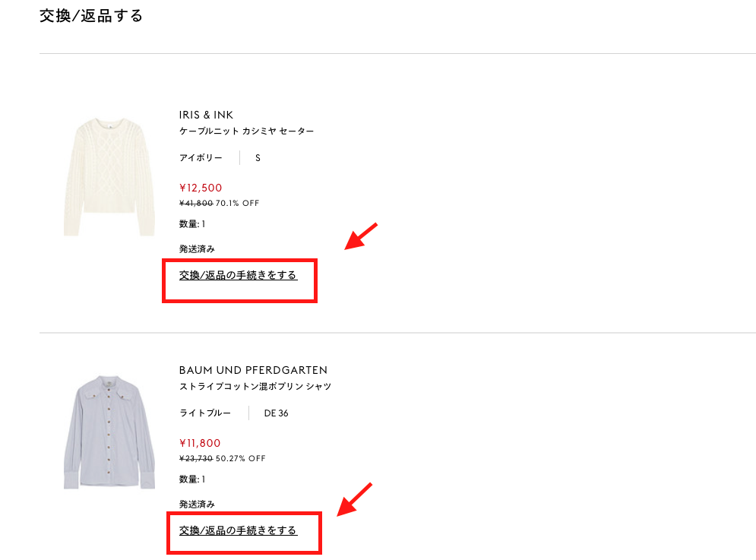The height and width of the screenshot is (560, 756).
Task: Click the 70.1% OFF discount text
Action: point(242,203)
